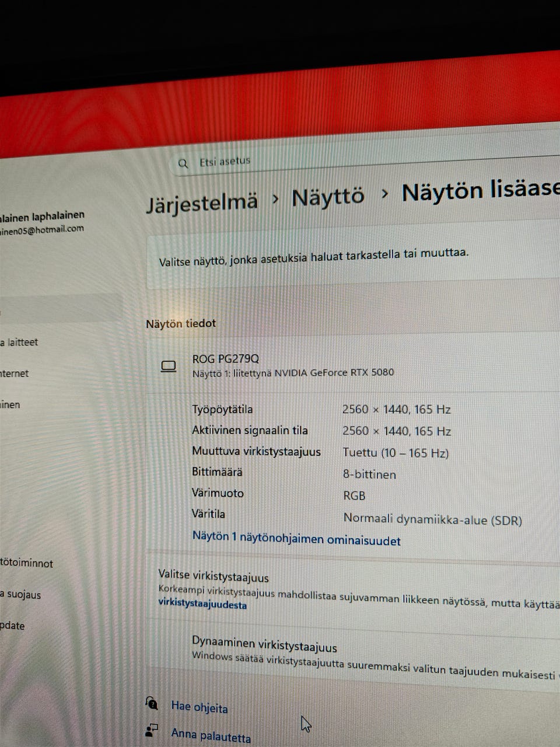This screenshot has width=560, height=747.
Task: Open the sidebar item ending in suojaus
Action: [x=20, y=595]
